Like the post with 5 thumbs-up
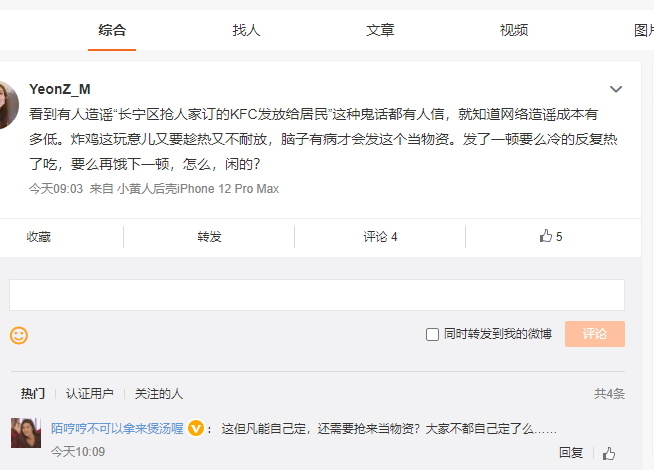654x470 pixels. tap(551, 236)
